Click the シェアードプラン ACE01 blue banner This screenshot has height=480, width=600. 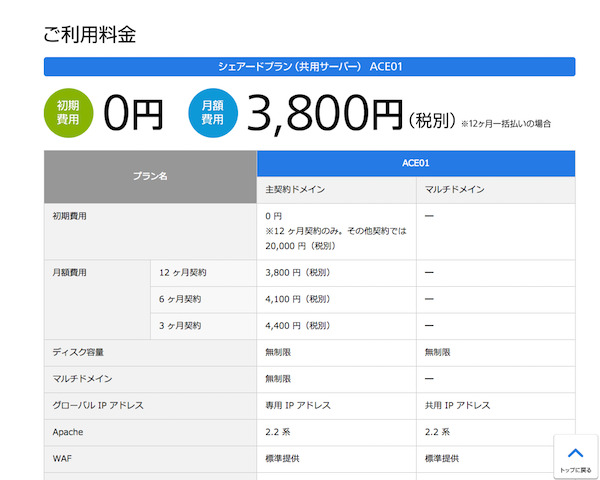(310, 67)
